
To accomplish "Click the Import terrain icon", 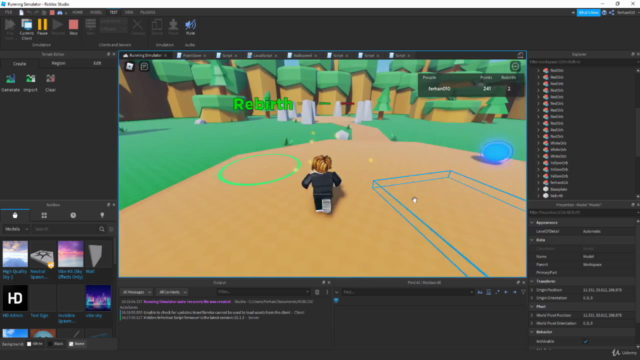I will click(30, 78).
